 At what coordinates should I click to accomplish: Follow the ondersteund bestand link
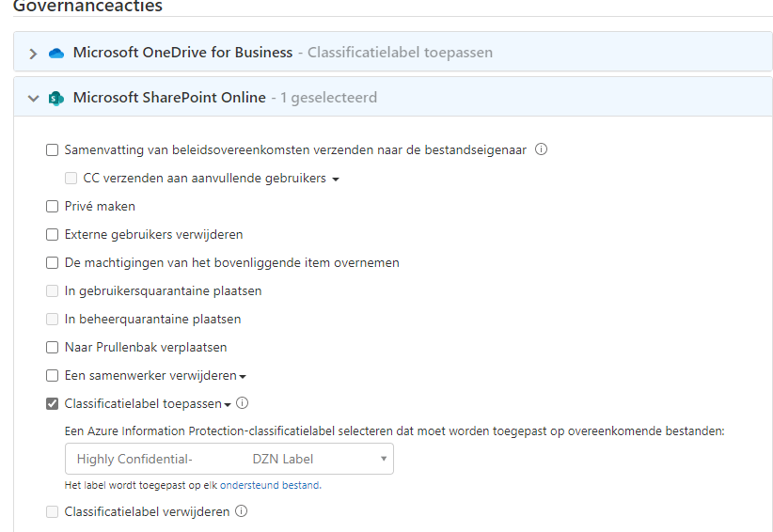(x=270, y=485)
